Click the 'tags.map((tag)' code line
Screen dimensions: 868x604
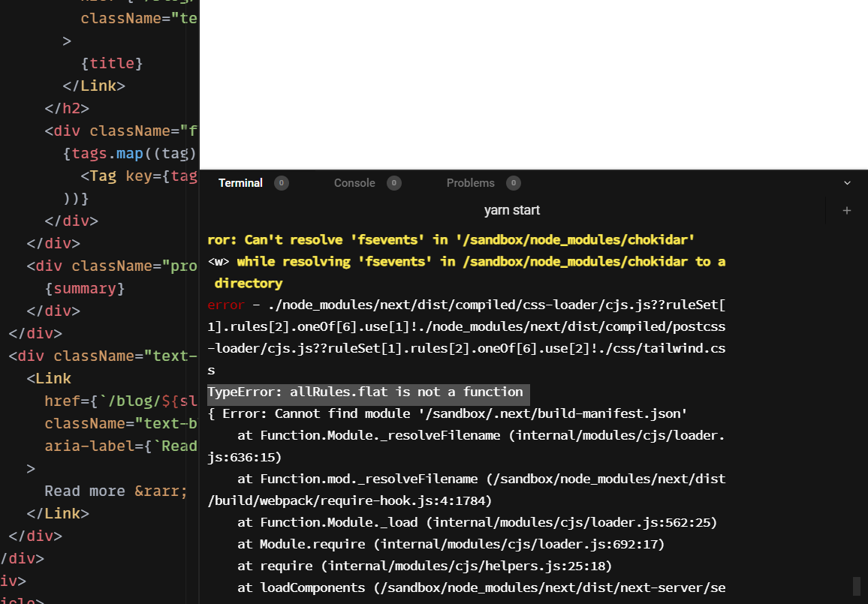(130, 153)
